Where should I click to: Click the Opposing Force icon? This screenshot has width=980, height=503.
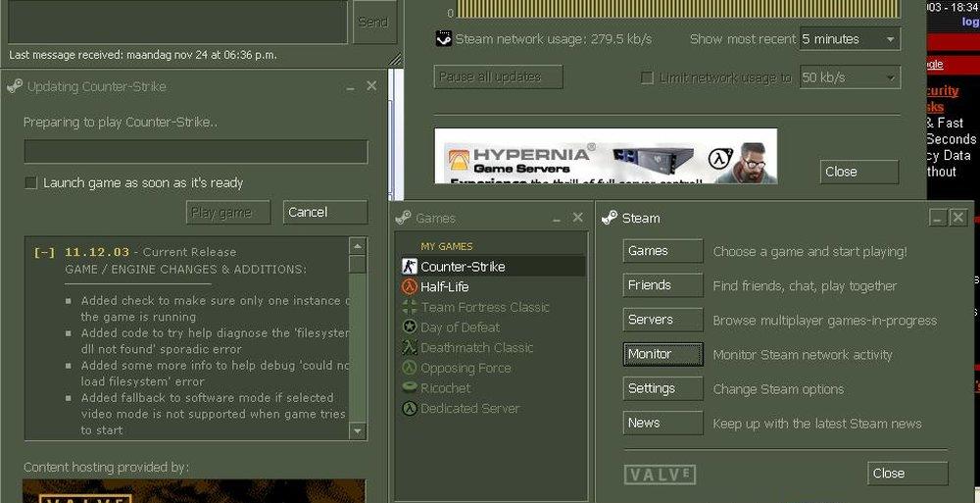pyautogui.click(x=410, y=368)
